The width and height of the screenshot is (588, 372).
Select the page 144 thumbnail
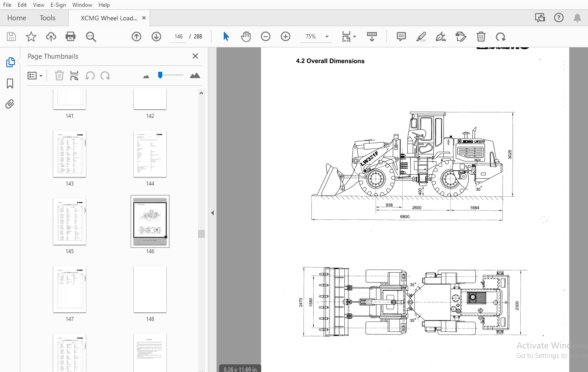pyautogui.click(x=150, y=154)
